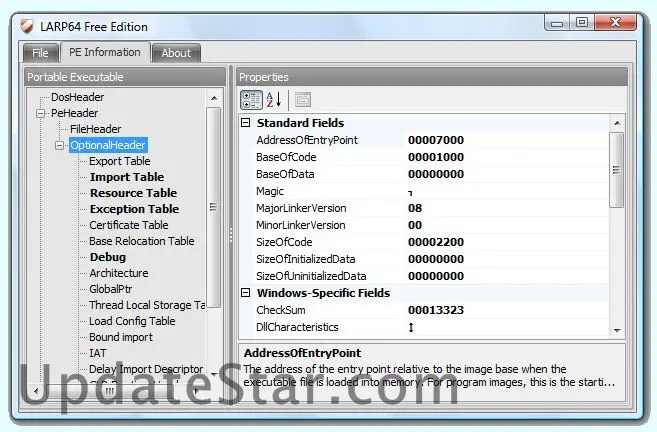Collapse the OptionalHeader tree node
Image resolution: width=657 pixels, height=432 pixels.
click(59, 145)
